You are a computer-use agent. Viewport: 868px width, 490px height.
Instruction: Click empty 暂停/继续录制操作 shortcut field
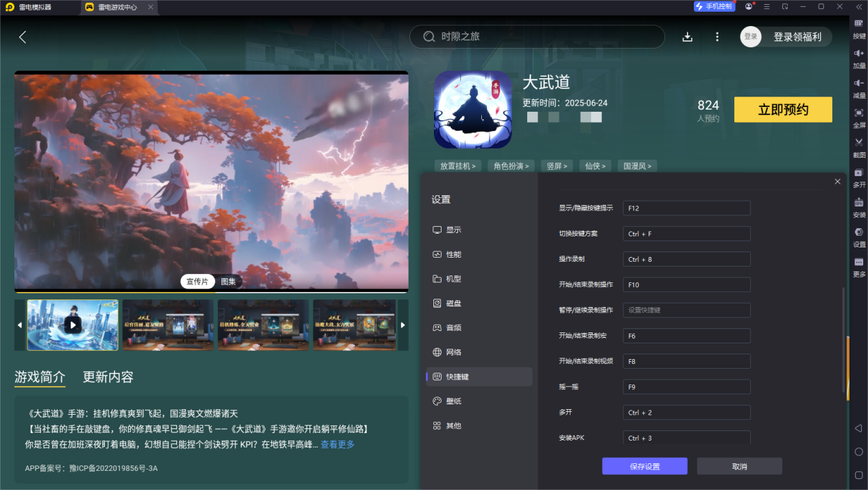click(686, 310)
